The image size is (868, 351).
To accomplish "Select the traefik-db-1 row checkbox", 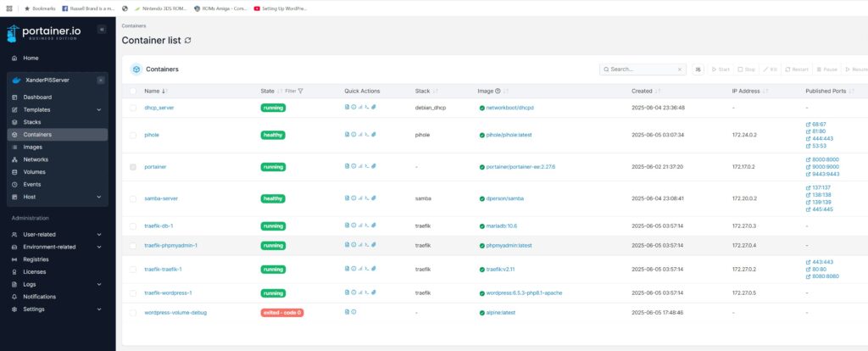I will [133, 226].
